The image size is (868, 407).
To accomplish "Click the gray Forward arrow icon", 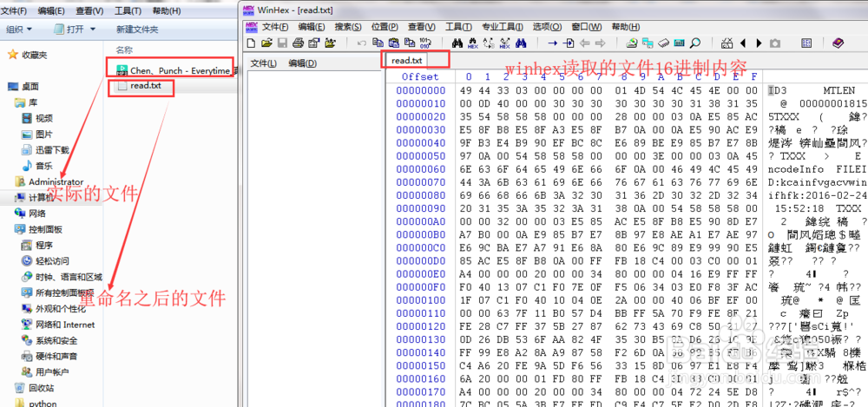I will click(x=600, y=43).
